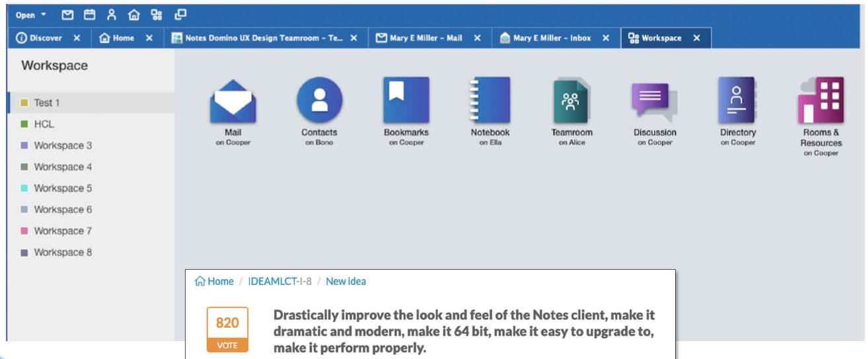
Task: Click the orange VOTE button
Action: (227, 345)
